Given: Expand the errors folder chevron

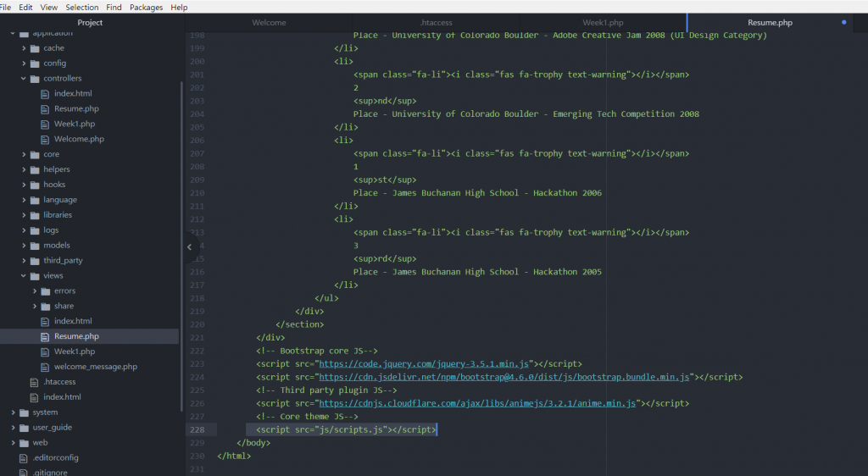Looking at the screenshot, I should [x=34, y=291].
